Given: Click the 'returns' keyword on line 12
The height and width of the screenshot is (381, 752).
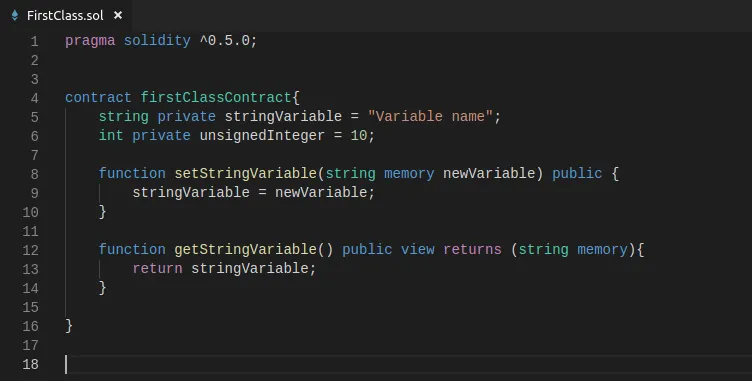Looking at the screenshot, I should 472,250.
